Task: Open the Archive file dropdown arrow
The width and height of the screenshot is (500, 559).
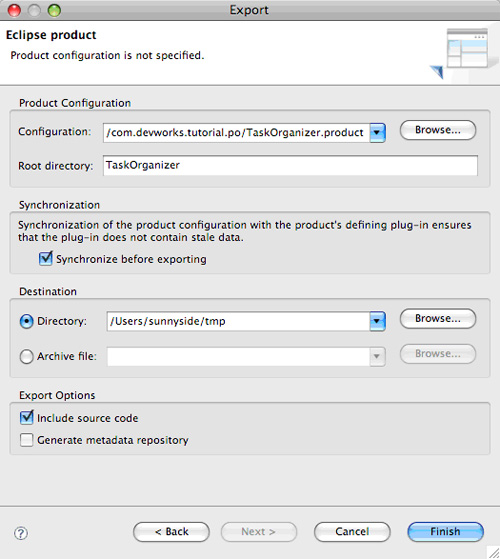Action: pyautogui.click(x=377, y=357)
